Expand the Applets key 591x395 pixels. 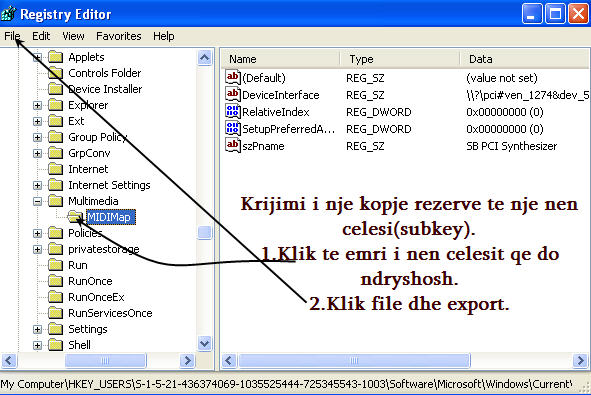click(x=37, y=58)
